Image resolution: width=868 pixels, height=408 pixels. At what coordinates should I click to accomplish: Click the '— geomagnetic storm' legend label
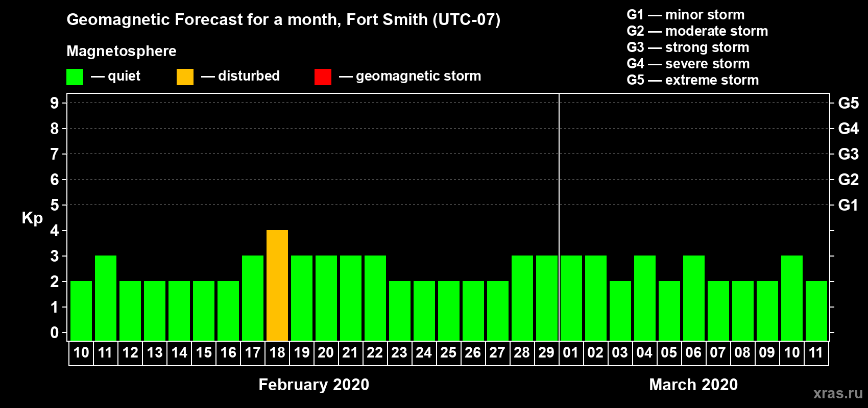click(410, 76)
